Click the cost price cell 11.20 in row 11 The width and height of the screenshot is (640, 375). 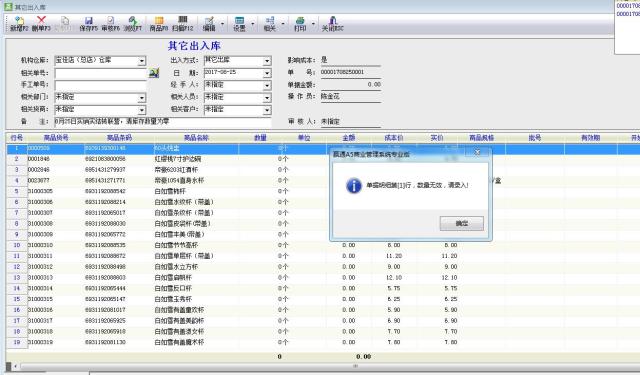point(394,256)
